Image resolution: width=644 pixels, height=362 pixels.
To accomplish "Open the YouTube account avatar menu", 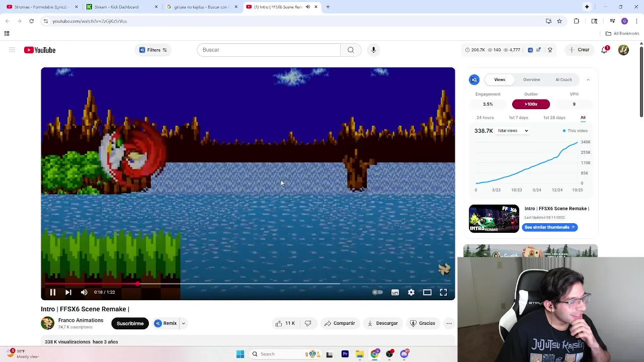I will 623,50.
